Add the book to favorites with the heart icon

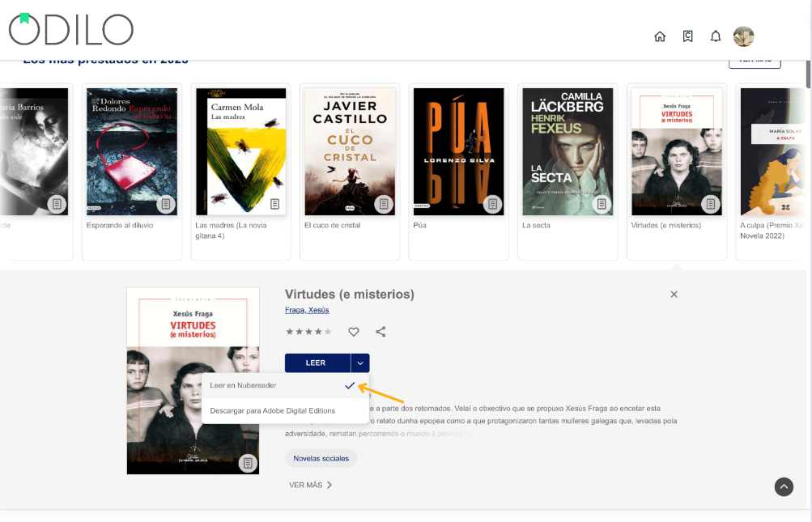[354, 331]
